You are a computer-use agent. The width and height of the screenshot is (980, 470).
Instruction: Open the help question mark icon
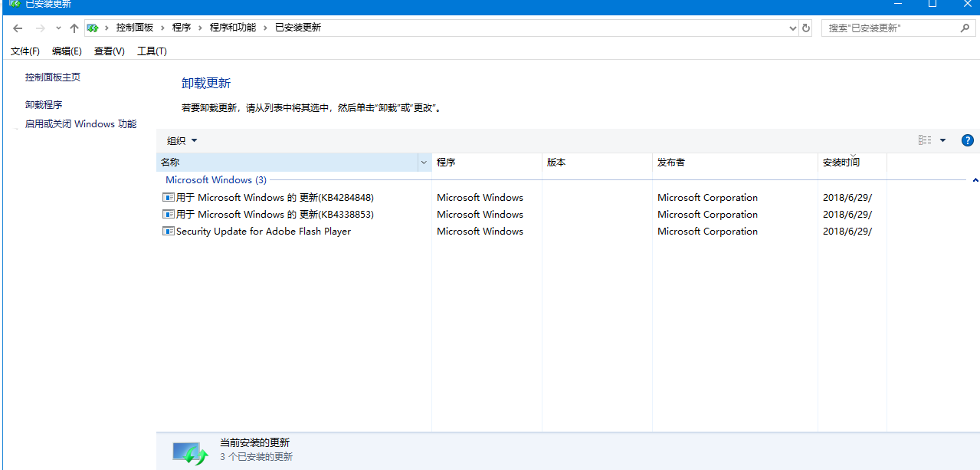[967, 140]
